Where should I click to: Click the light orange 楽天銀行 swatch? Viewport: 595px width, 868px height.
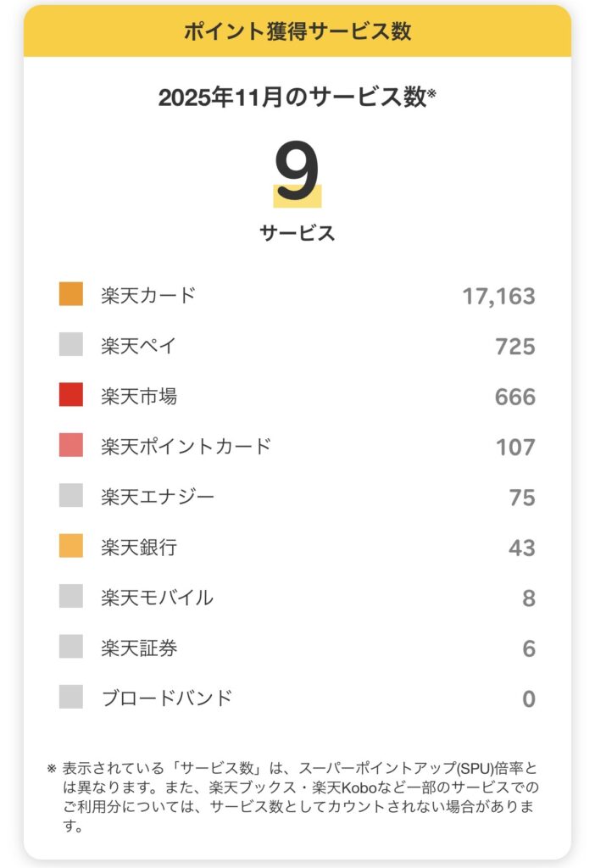point(71,546)
